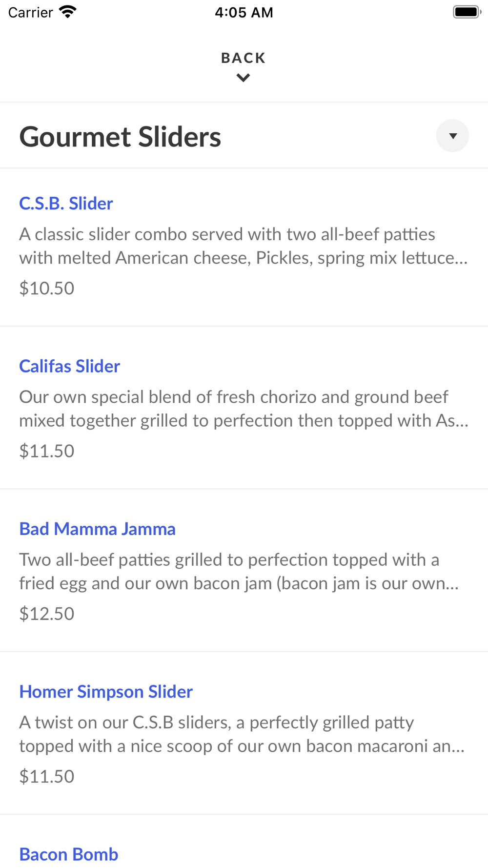Tap the Homer Simpson Slider $11.50 price
The image size is (488, 868).
[x=47, y=776]
